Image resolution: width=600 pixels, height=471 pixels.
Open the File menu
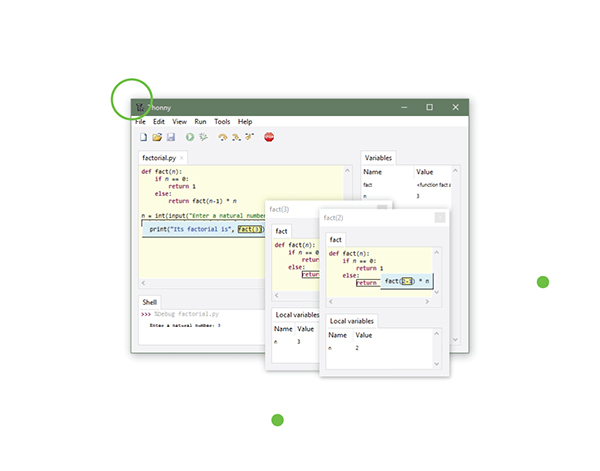click(141, 121)
